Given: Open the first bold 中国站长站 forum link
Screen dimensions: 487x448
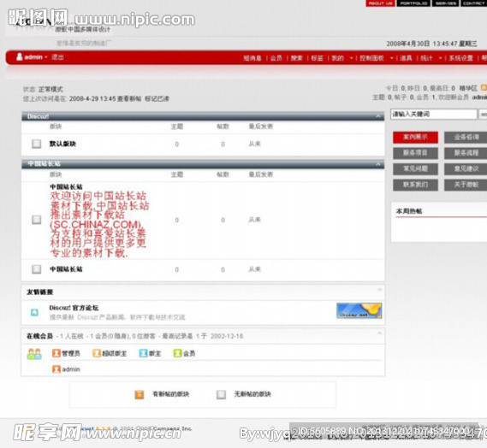Looking at the screenshot, I should tap(66, 186).
